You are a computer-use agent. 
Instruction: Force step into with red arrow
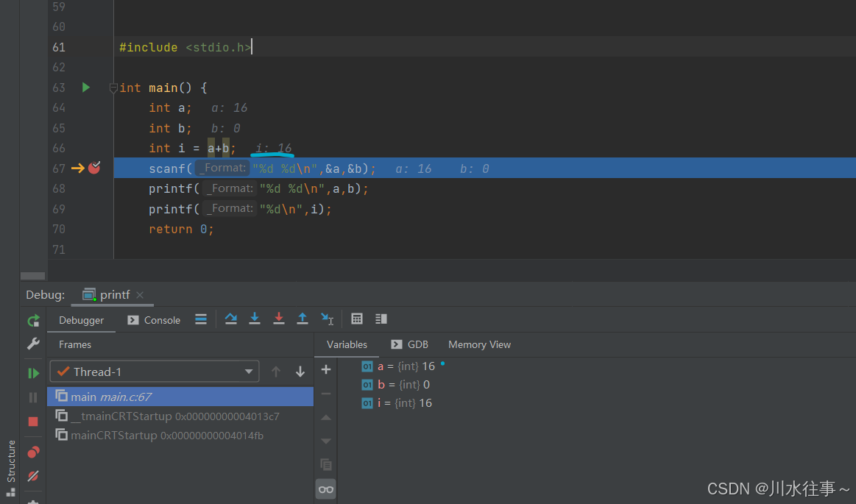(278, 319)
